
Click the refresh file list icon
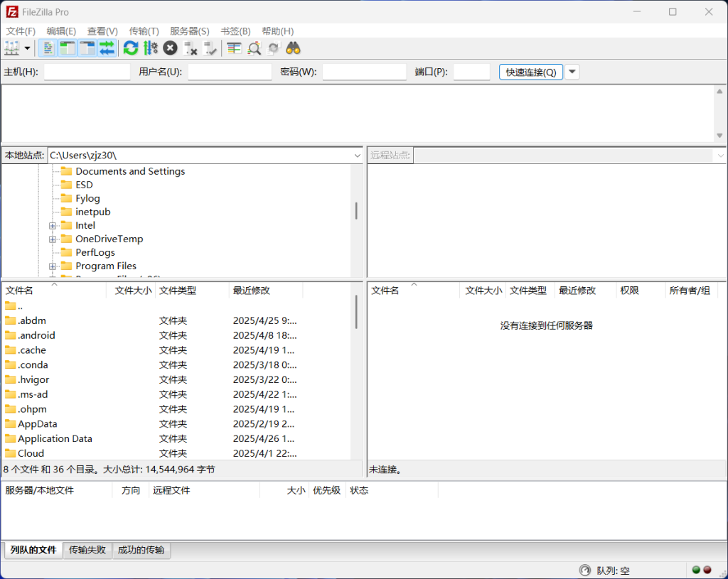click(131, 48)
